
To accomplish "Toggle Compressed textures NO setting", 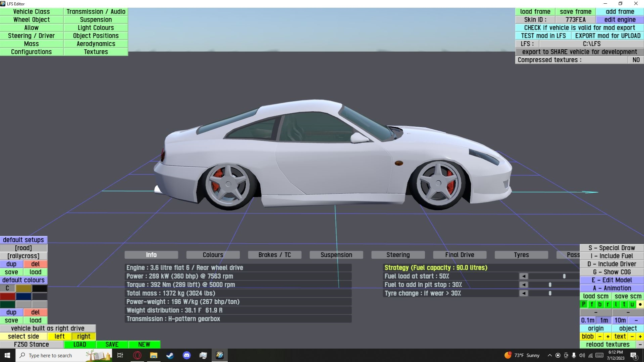I will pyautogui.click(x=636, y=60).
